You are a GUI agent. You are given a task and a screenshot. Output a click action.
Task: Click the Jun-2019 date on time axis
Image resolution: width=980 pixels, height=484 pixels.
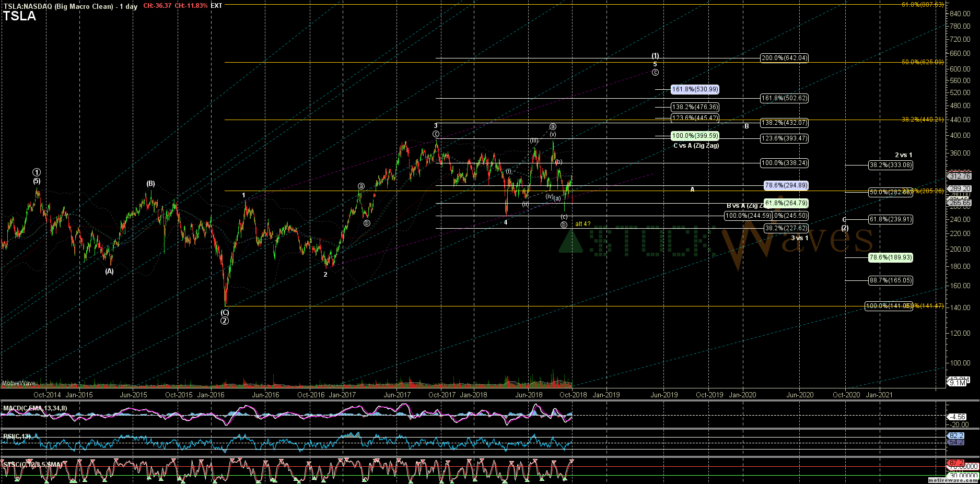tap(664, 395)
